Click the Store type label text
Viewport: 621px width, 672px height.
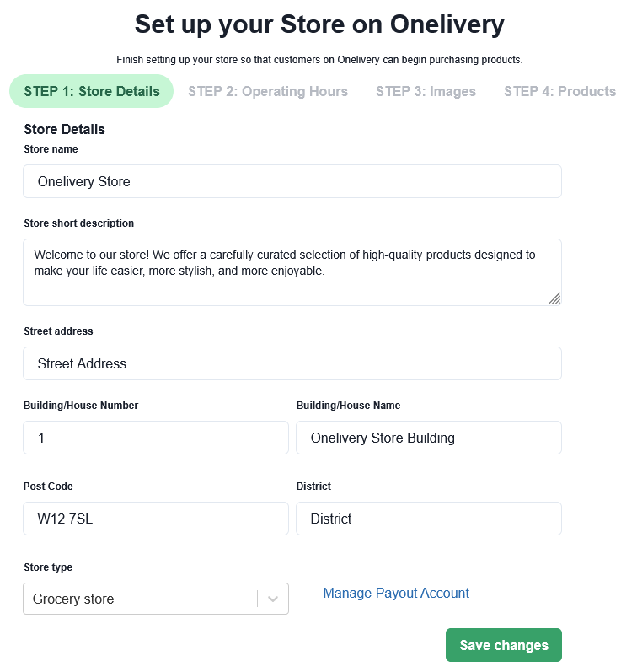click(49, 567)
